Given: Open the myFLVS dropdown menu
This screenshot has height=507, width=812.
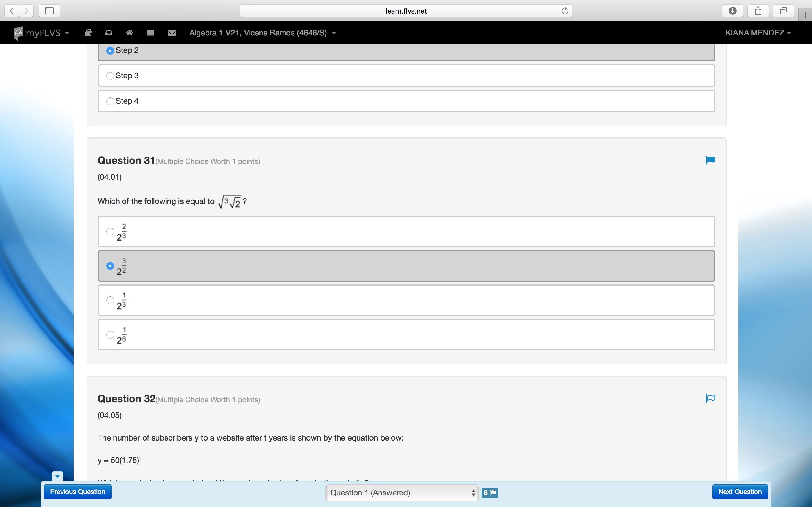Looking at the screenshot, I should point(42,33).
